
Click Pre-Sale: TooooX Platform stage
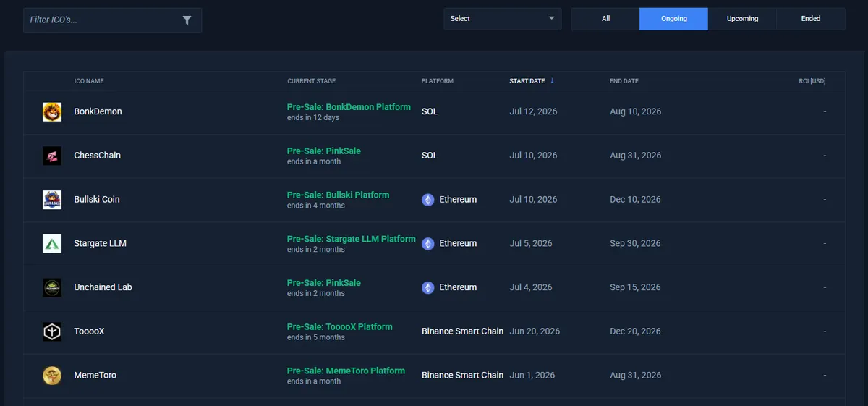tap(340, 327)
